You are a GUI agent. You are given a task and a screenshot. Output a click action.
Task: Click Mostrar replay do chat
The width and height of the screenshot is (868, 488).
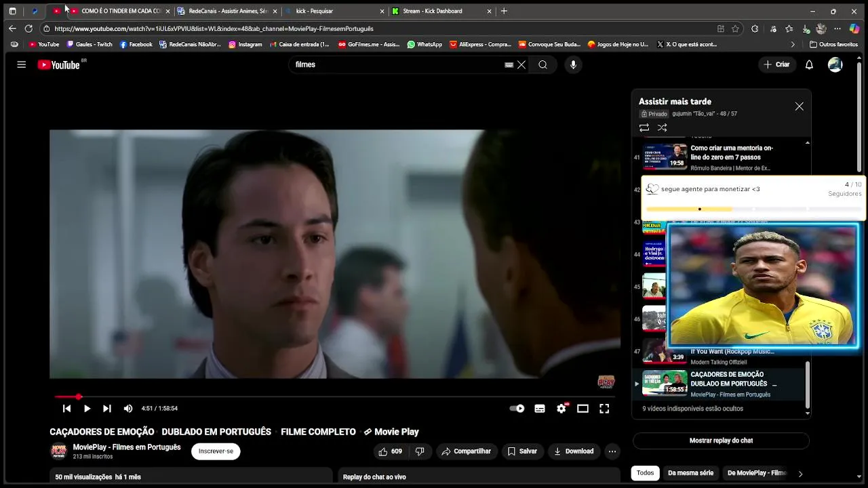tap(721, 441)
